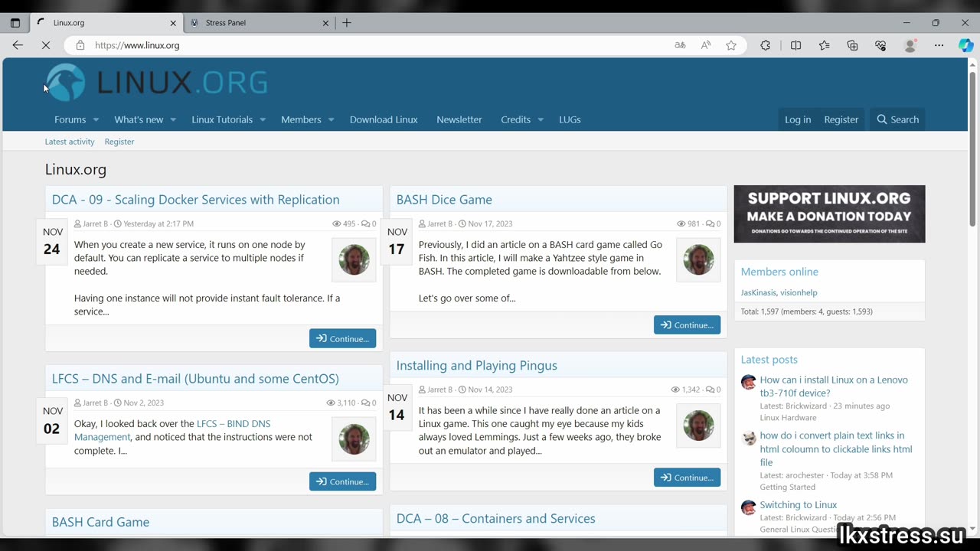Continue reading LFCS DNS and E-mail
The image size is (980, 551).
tap(342, 481)
